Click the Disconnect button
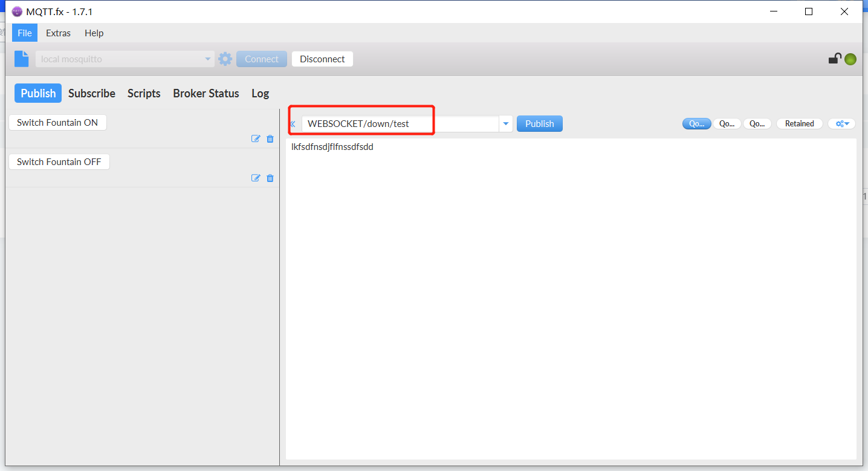This screenshot has width=868, height=471. click(x=322, y=59)
